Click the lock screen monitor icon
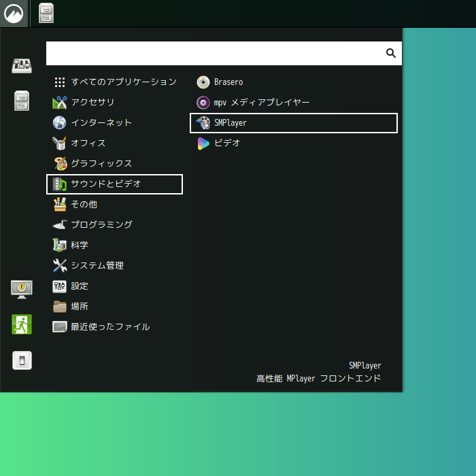The image size is (476, 476). pyautogui.click(x=22, y=289)
